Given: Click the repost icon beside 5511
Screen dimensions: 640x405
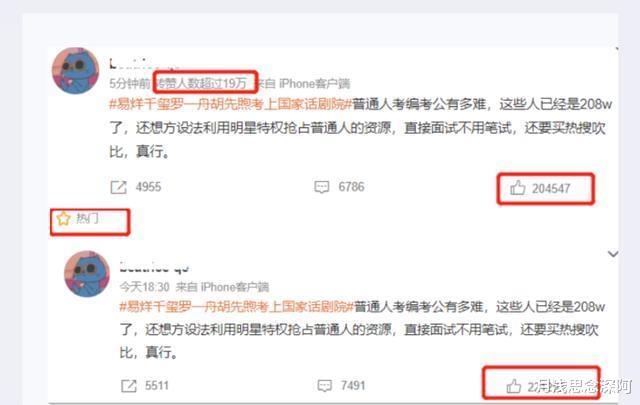Looking at the screenshot, I should 129,386.
